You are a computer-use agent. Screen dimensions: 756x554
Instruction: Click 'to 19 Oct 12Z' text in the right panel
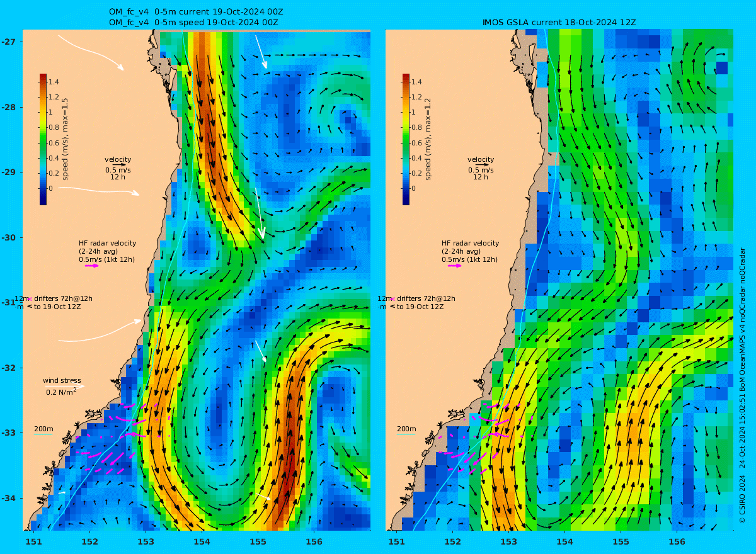(420, 307)
